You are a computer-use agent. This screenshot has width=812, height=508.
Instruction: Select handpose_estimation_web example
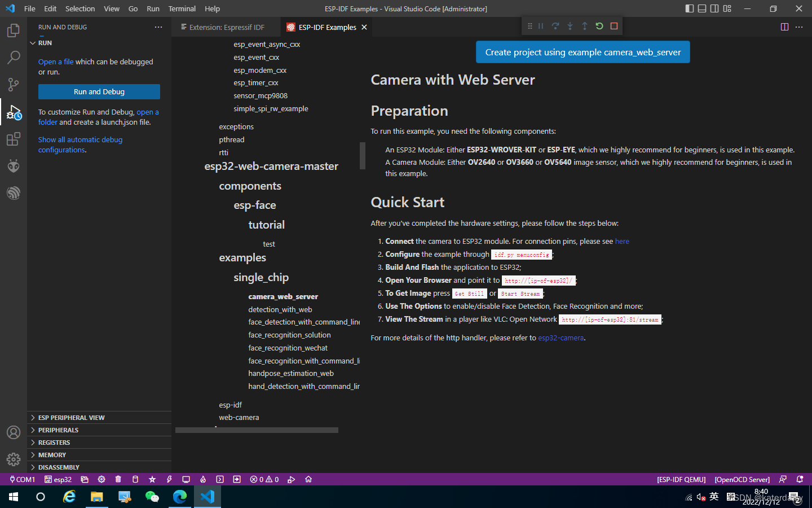[x=291, y=374]
